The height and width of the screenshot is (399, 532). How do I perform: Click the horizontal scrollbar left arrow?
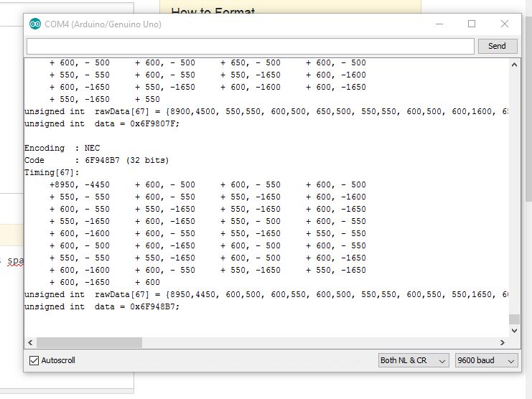31,343
